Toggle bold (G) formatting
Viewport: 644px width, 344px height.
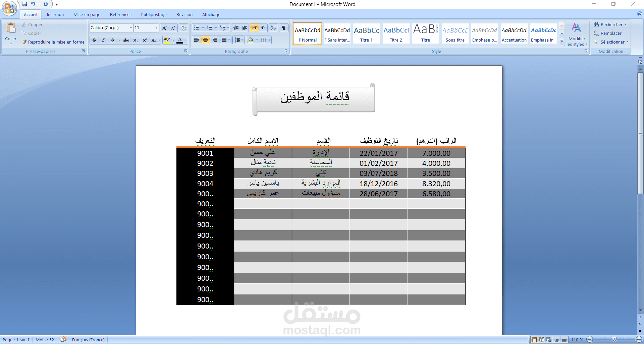pyautogui.click(x=94, y=40)
